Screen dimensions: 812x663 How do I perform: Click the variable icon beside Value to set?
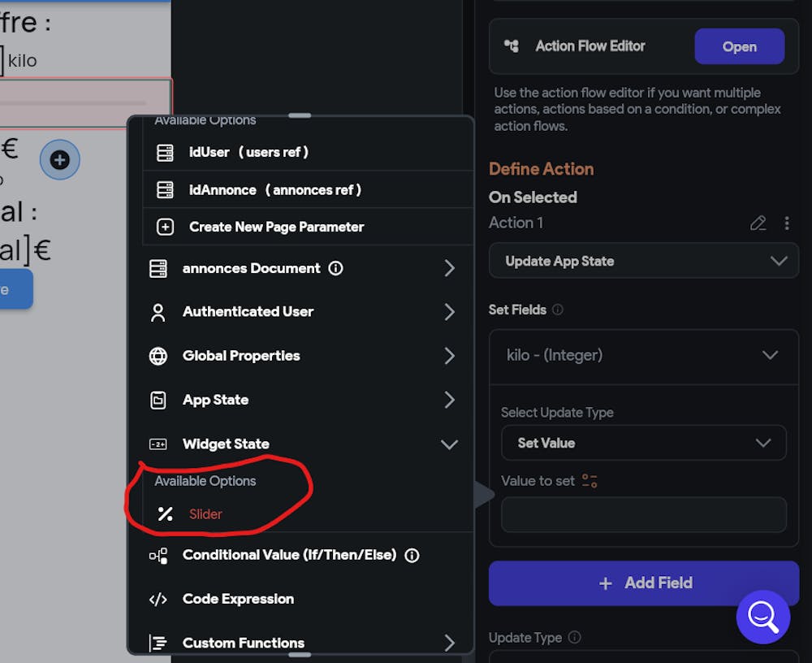pyautogui.click(x=590, y=481)
